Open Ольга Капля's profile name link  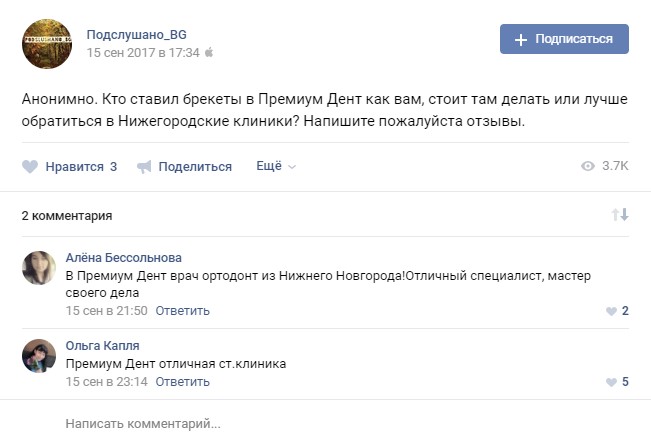point(103,346)
